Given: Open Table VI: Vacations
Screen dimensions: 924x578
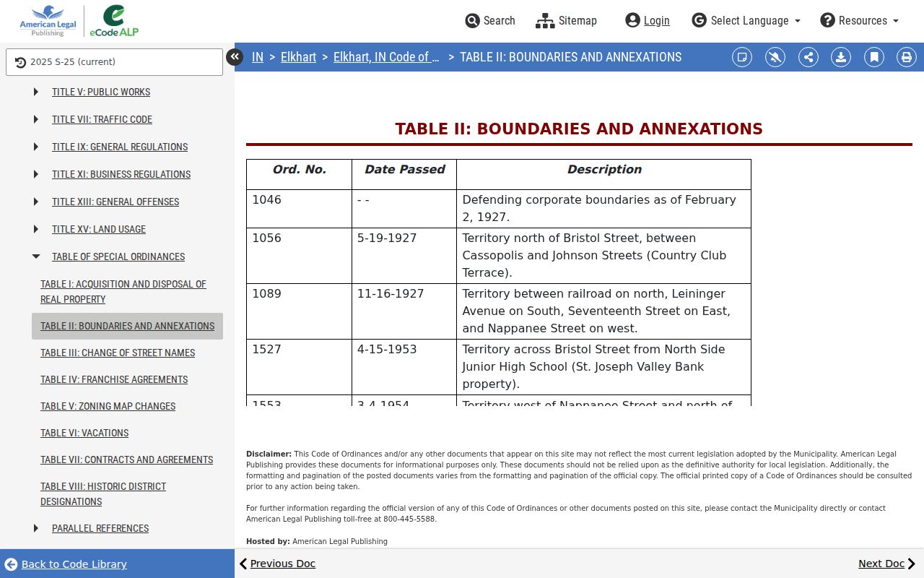Looking at the screenshot, I should (x=84, y=433).
